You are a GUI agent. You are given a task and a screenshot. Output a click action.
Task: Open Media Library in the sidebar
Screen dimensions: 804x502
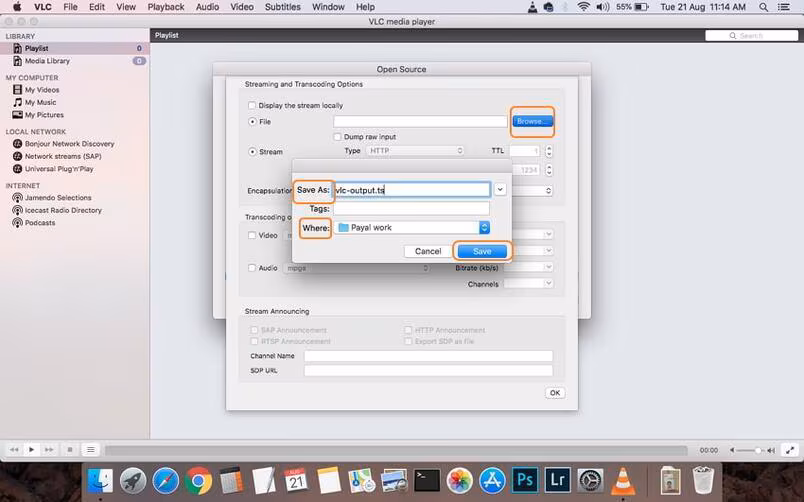(47, 61)
